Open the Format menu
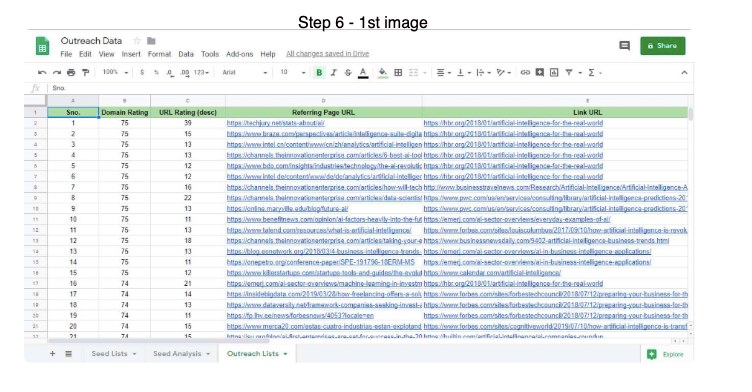The image size is (752, 392). coord(159,54)
